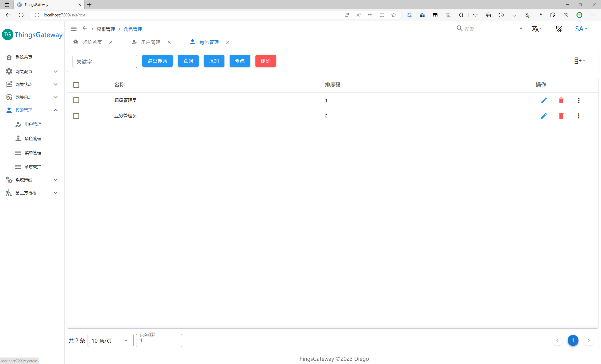601x364 pixels.
Task: Check the 业务管理员 row checkbox
Action: [x=76, y=116]
